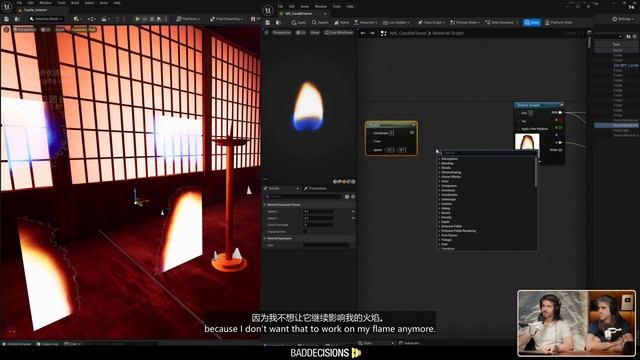Toggle the Fractional Part checkbox
This screenshot has width=640, height=360.
[305, 231]
